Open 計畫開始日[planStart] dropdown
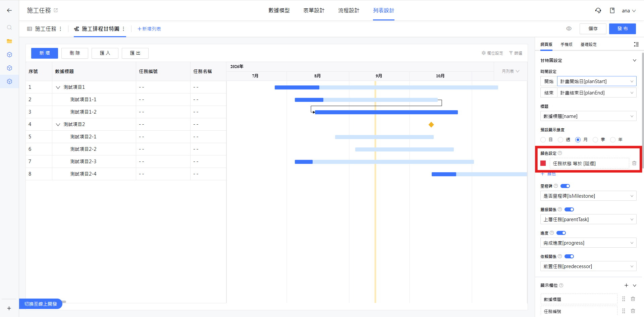644x317 pixels. point(597,81)
